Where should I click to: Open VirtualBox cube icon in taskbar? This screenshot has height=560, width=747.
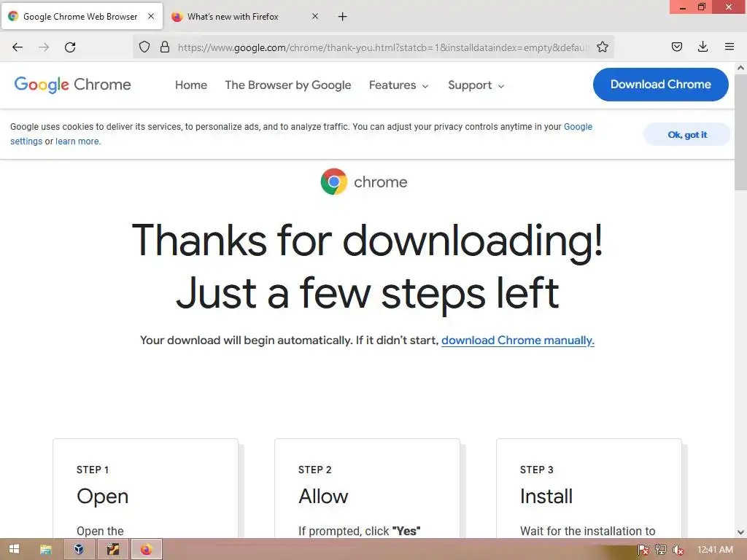click(79, 550)
